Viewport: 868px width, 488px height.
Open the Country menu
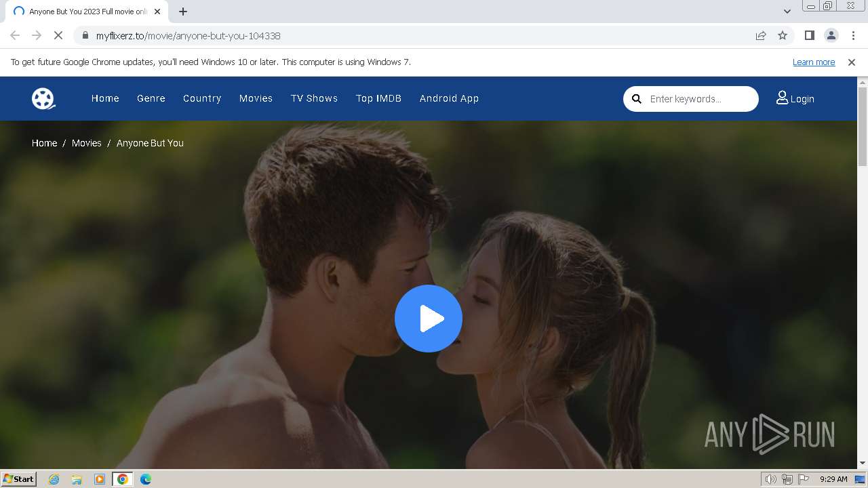[202, 98]
